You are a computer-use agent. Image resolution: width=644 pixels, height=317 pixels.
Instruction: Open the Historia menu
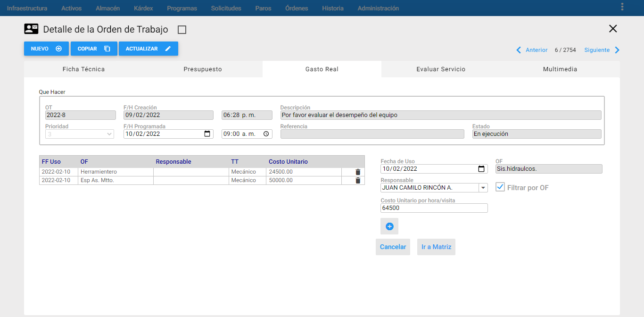pyautogui.click(x=333, y=8)
